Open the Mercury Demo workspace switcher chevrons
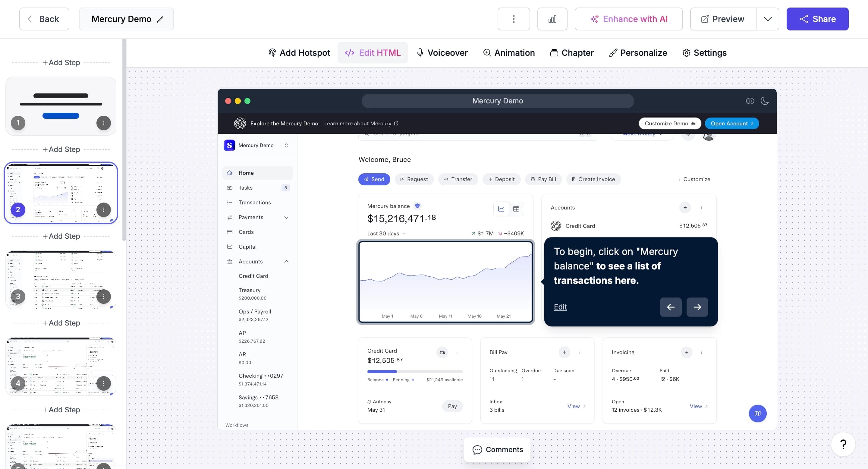The height and width of the screenshot is (469, 868). 286,145
